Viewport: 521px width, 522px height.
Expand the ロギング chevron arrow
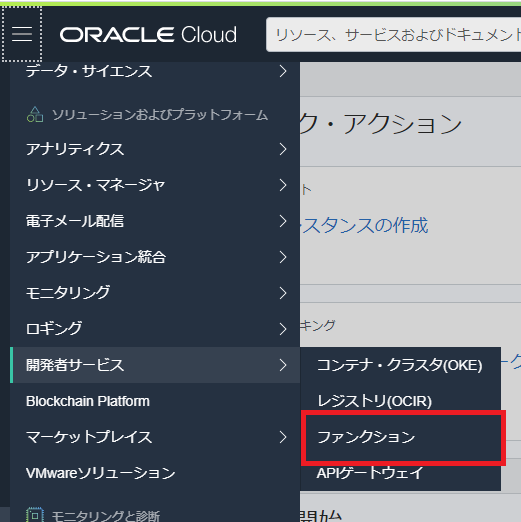coord(283,329)
